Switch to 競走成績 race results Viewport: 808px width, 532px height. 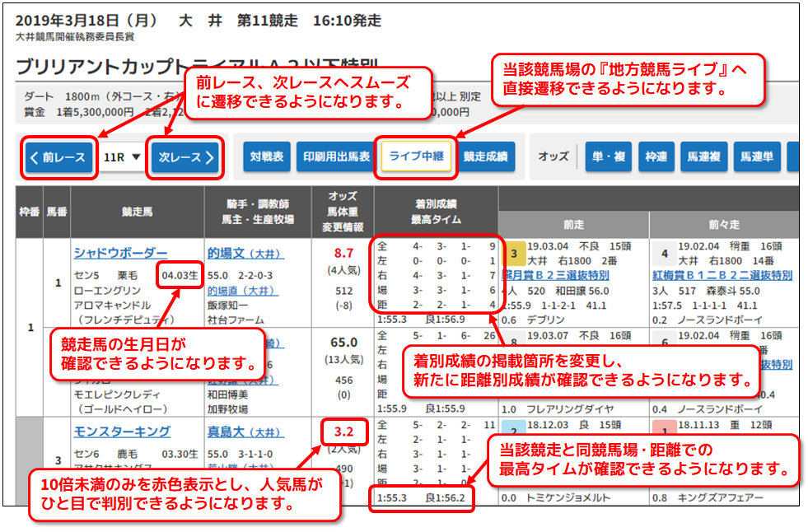486,156
